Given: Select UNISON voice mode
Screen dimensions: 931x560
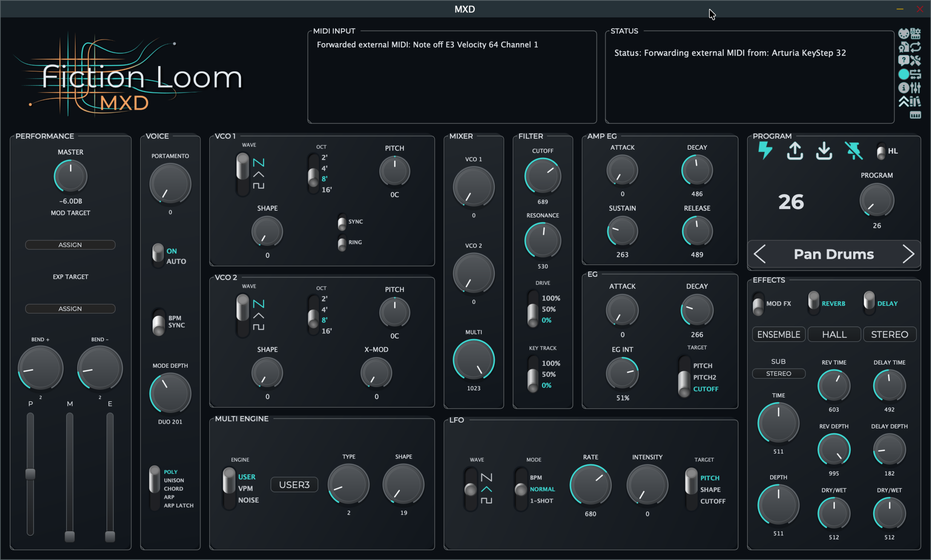Looking at the screenshot, I should coord(174,480).
